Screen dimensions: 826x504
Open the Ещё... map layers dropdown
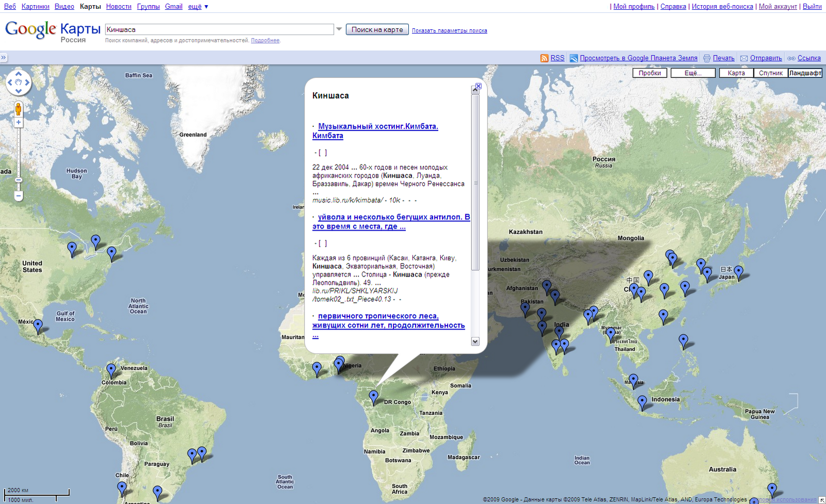tap(693, 73)
